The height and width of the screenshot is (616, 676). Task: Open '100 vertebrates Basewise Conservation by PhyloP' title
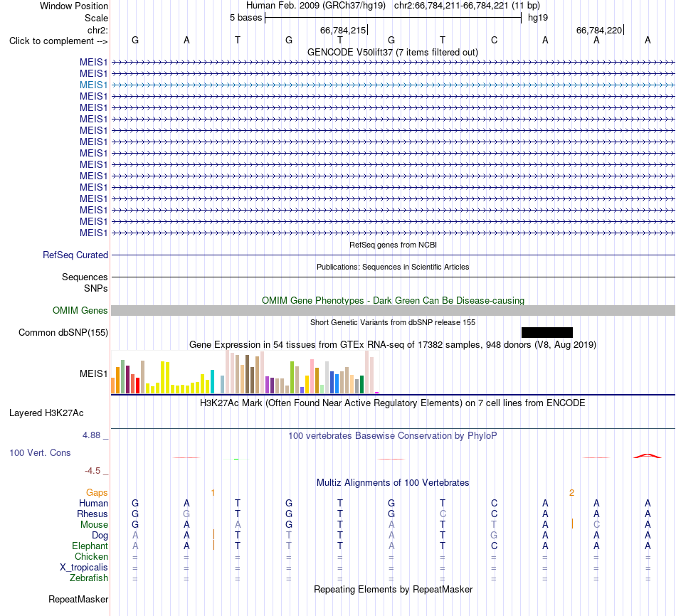point(393,436)
